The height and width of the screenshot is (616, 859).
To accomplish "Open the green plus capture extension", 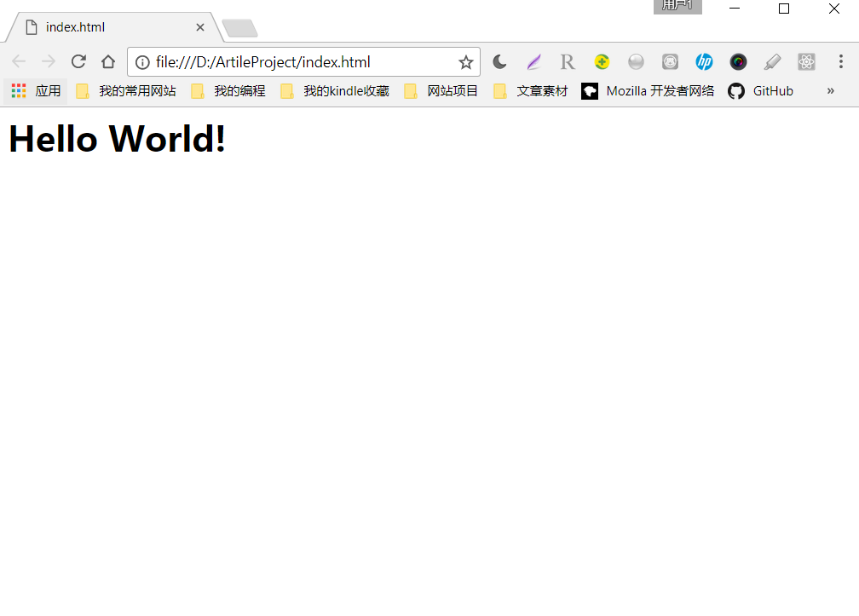I will [x=602, y=61].
